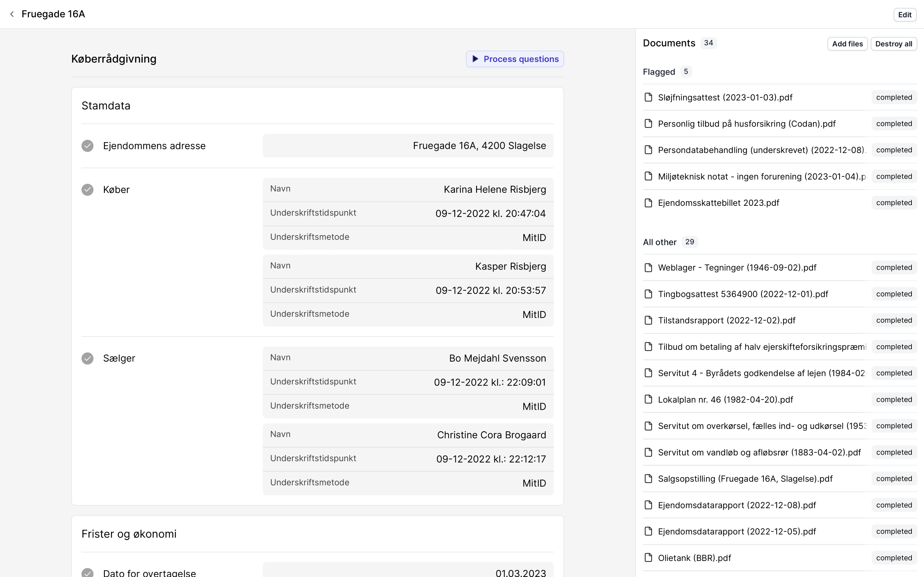Image resolution: width=924 pixels, height=577 pixels.
Task: Toggle the check circle beside Sælger
Action: (x=88, y=358)
